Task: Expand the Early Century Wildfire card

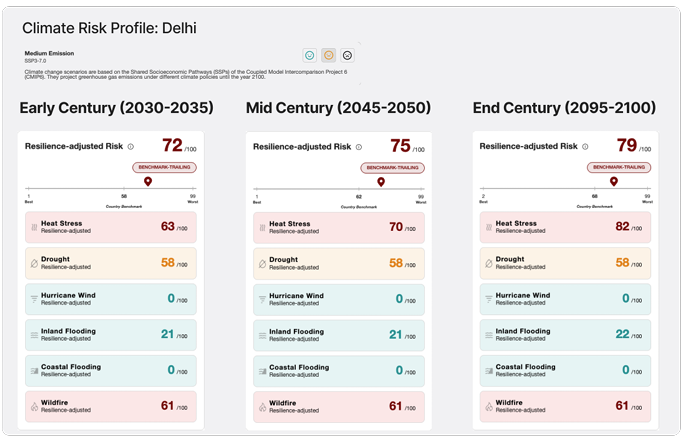Action: pos(111,407)
